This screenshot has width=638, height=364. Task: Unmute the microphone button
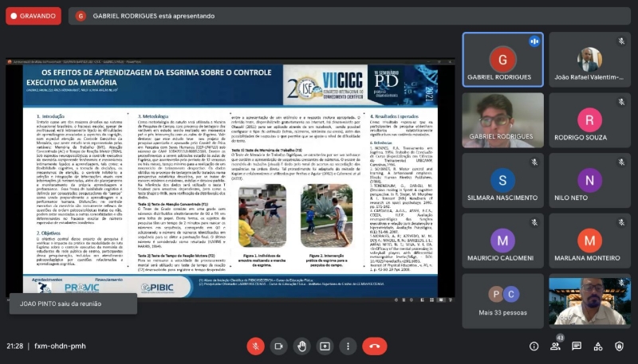(255, 346)
